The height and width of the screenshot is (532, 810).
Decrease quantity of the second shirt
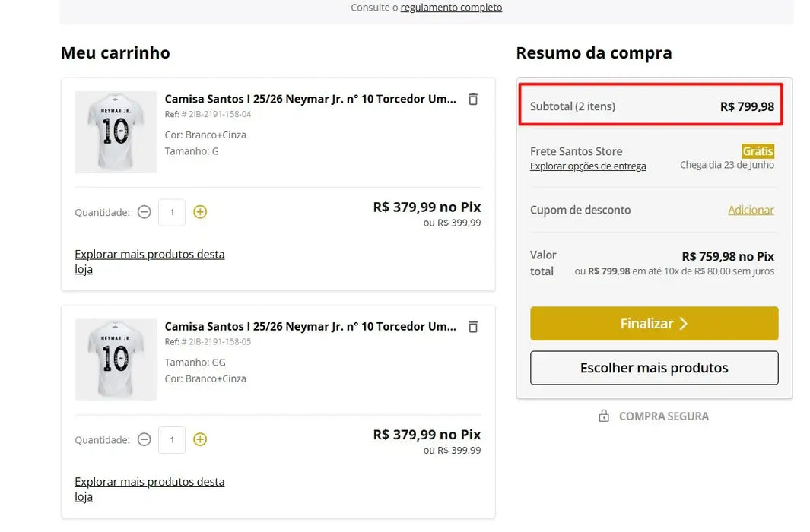144,439
